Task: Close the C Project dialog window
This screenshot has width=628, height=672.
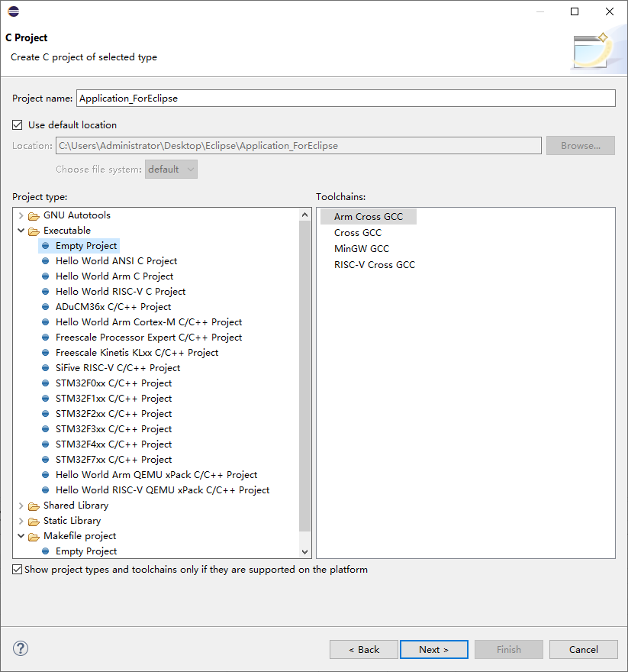Action: click(x=609, y=11)
